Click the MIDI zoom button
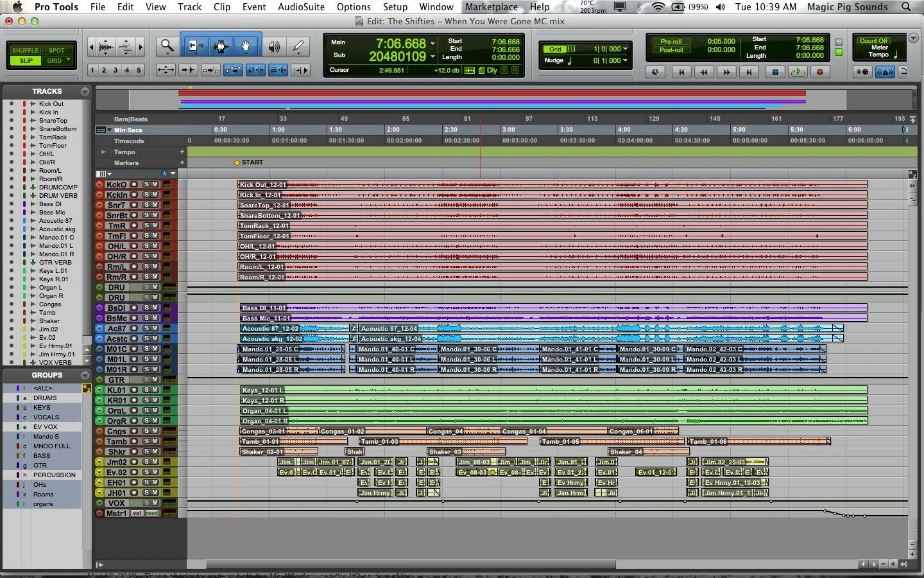 pos(126,46)
